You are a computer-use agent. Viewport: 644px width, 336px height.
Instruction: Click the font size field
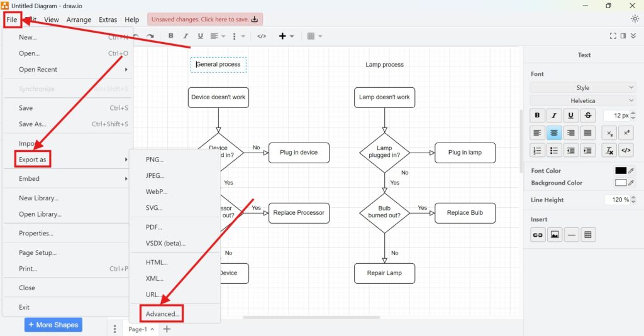click(617, 116)
